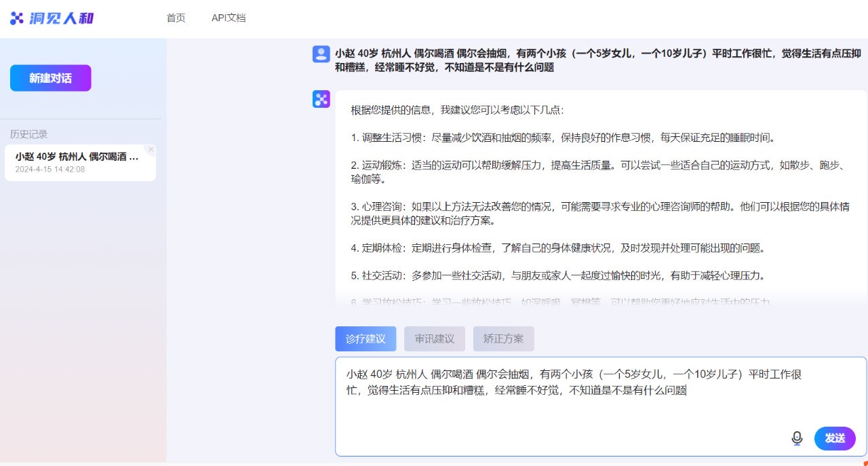The width and height of the screenshot is (868, 466).
Task: Click the AI assistant avatar icon
Action: click(x=321, y=99)
